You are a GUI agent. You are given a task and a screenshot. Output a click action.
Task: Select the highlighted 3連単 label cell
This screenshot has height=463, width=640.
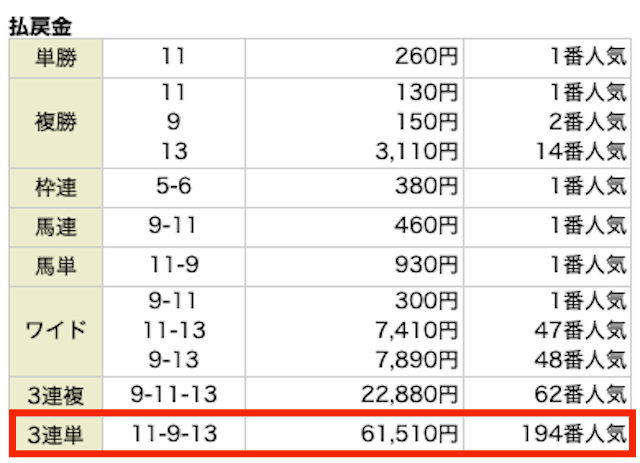coord(56,434)
